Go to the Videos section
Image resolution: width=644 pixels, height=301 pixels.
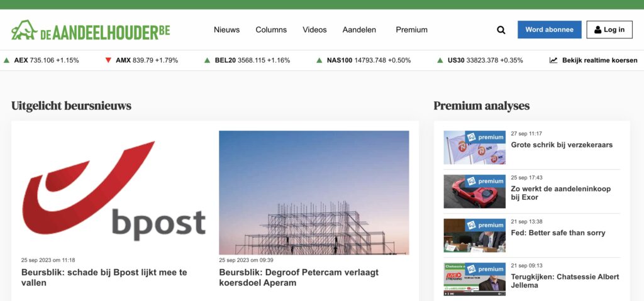point(314,30)
